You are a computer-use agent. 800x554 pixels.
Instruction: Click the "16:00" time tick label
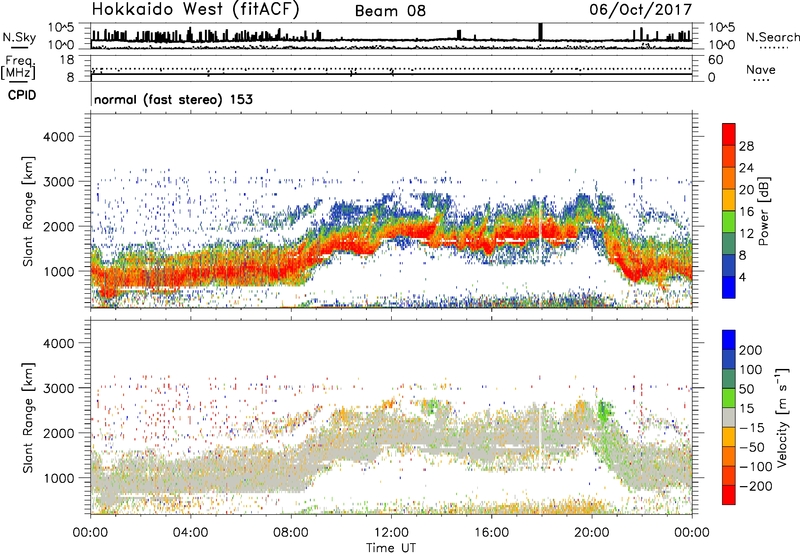(491, 533)
